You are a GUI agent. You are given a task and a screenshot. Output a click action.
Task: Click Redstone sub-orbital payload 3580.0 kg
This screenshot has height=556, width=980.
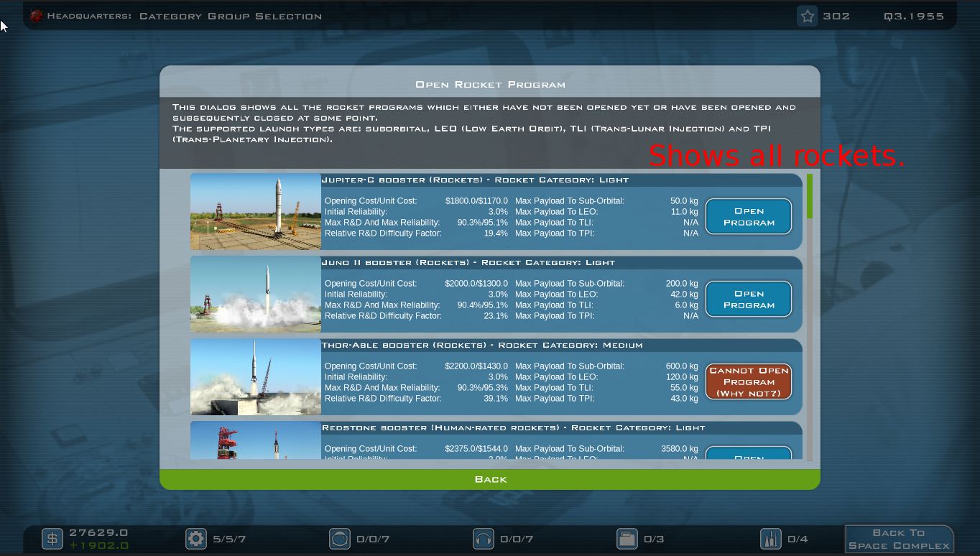click(x=680, y=449)
